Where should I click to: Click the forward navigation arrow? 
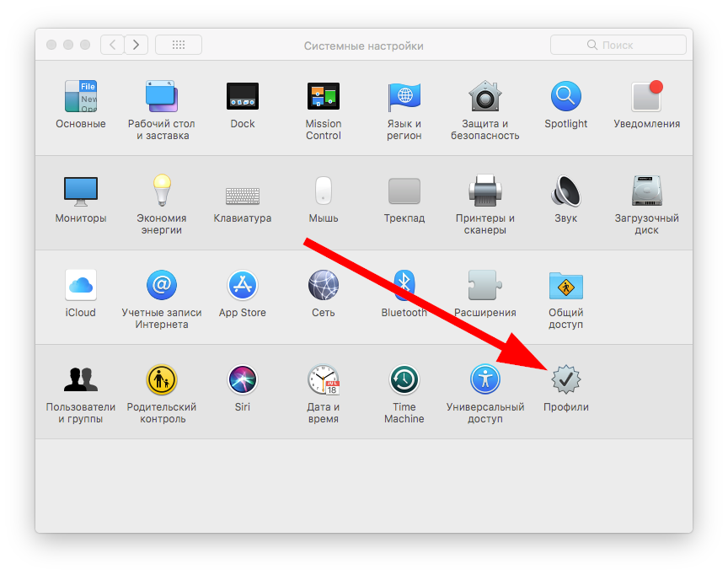pos(136,45)
